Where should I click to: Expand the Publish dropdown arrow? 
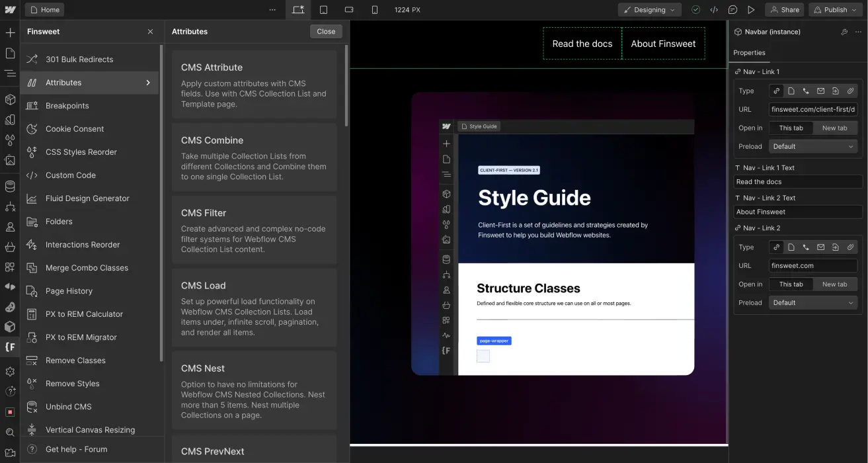click(855, 10)
